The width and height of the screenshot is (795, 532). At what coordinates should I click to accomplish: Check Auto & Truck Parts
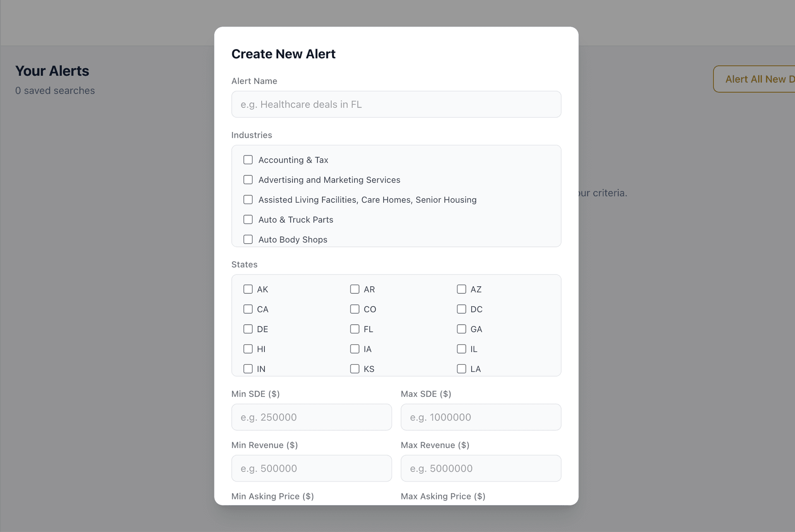coord(248,219)
